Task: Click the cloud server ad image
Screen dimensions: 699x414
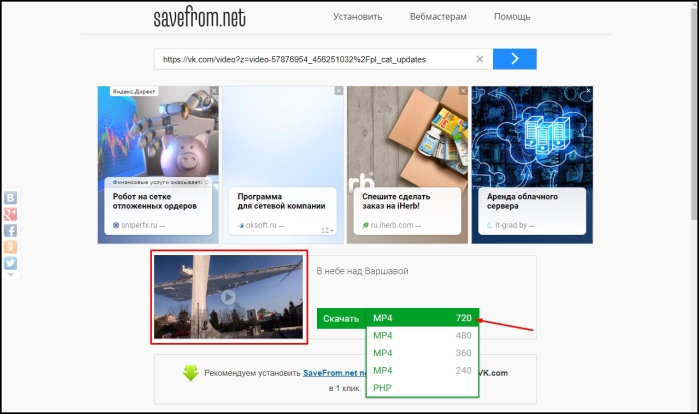Action: point(532,136)
